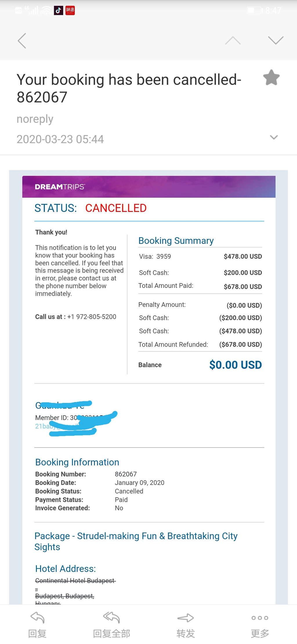Go to previous email with up arrow

point(233,41)
